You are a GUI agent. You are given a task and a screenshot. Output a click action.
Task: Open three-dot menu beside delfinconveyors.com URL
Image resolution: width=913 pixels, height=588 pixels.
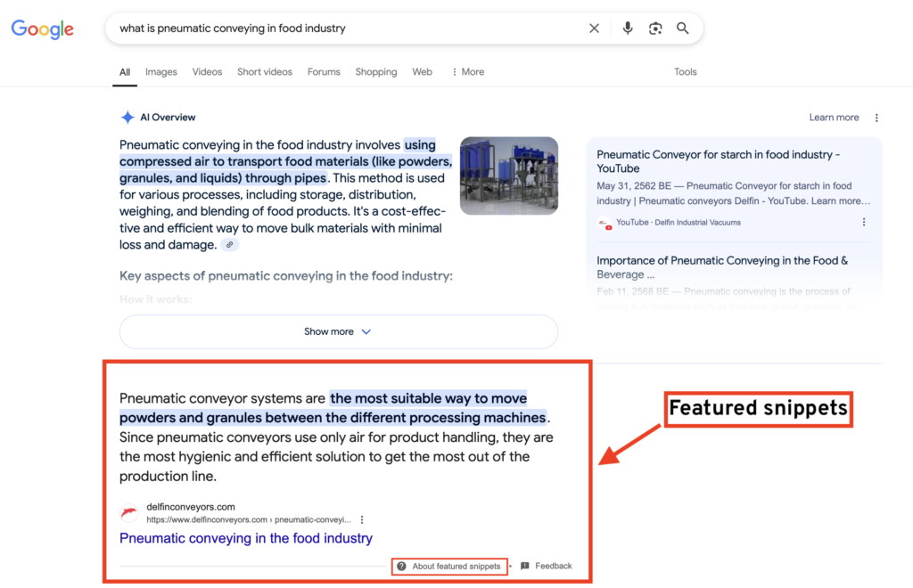click(x=362, y=519)
